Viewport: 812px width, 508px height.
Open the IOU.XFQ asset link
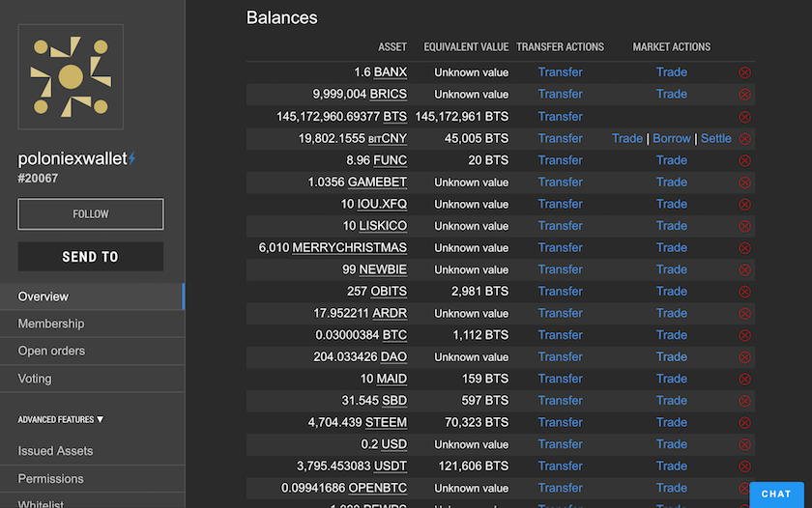click(382, 205)
